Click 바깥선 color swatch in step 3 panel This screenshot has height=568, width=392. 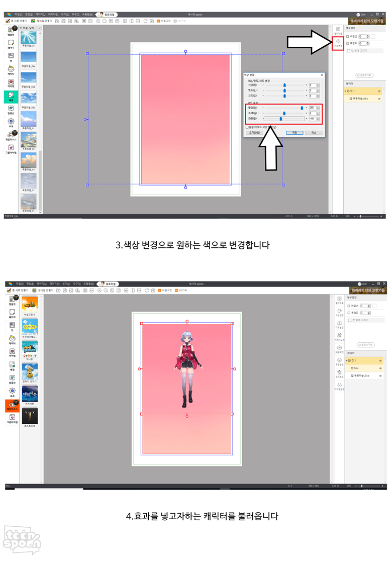pyautogui.click(x=373, y=37)
